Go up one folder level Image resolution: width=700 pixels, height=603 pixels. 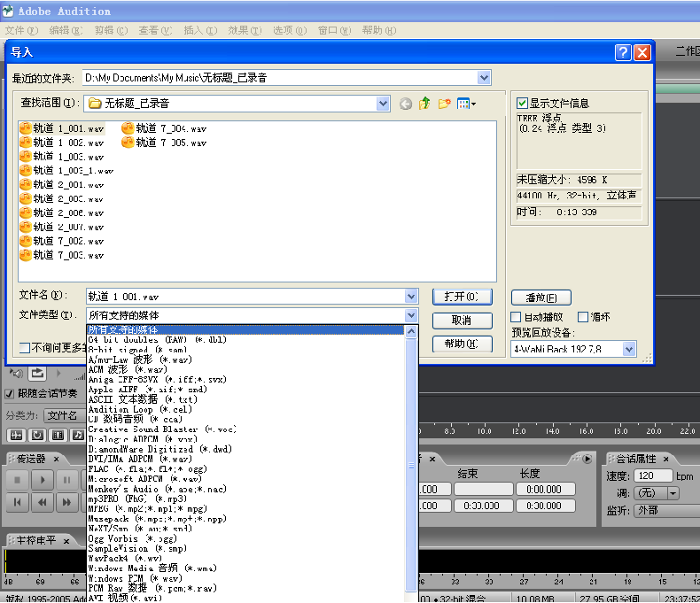425,104
